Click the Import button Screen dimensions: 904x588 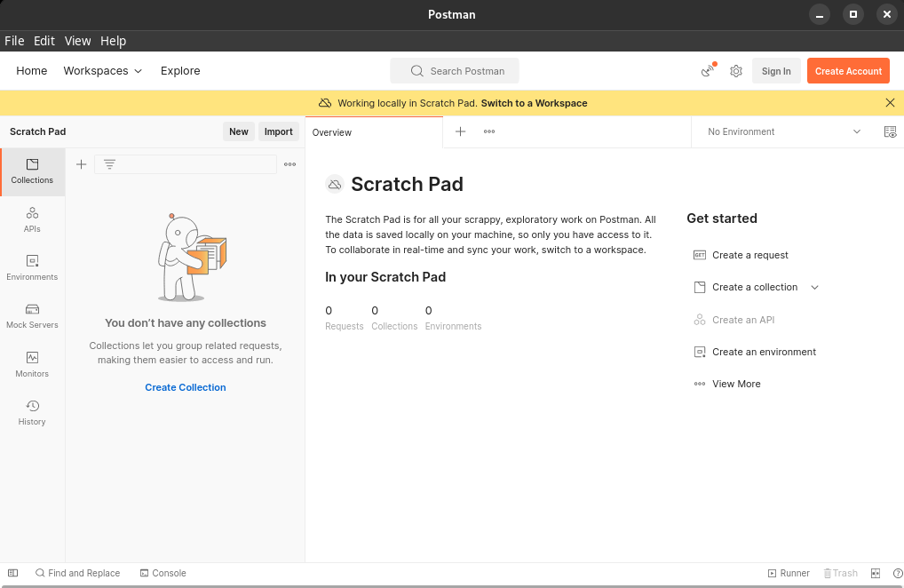279,131
